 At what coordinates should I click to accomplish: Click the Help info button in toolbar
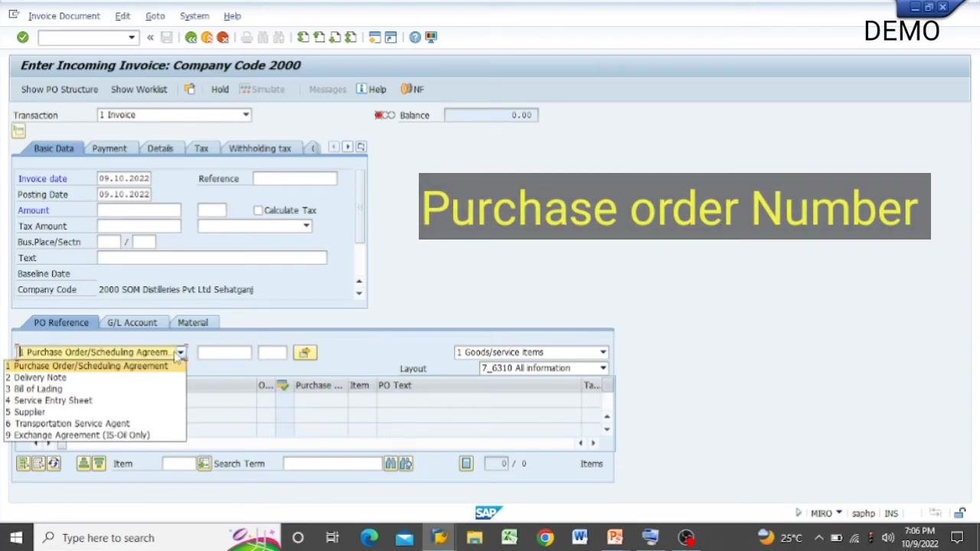tap(371, 90)
